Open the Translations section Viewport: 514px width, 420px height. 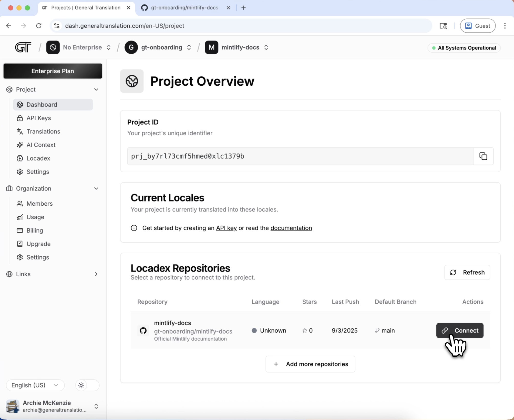[x=43, y=132]
